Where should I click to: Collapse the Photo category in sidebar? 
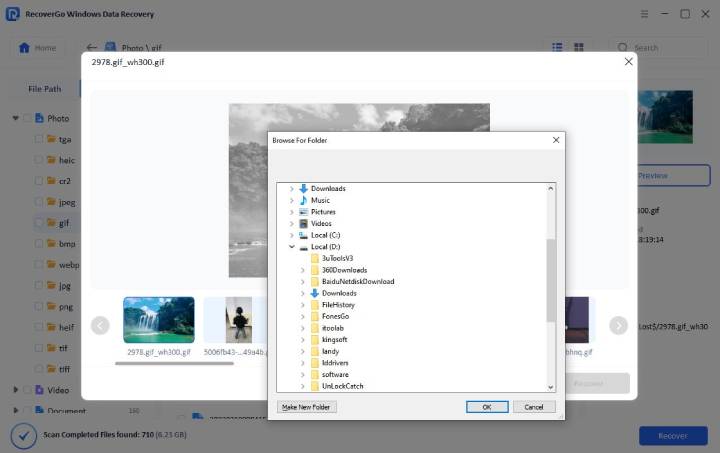tap(16, 118)
